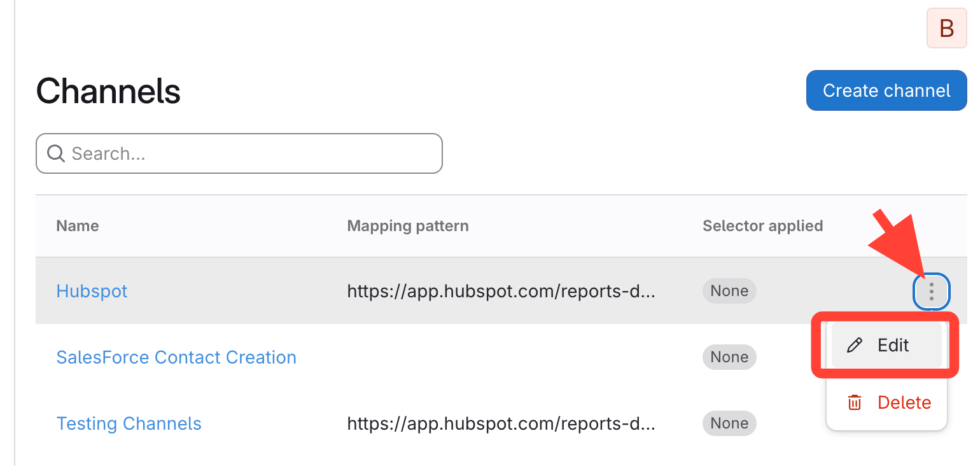Click None badge in SalesForce Contact Creation row

729,357
